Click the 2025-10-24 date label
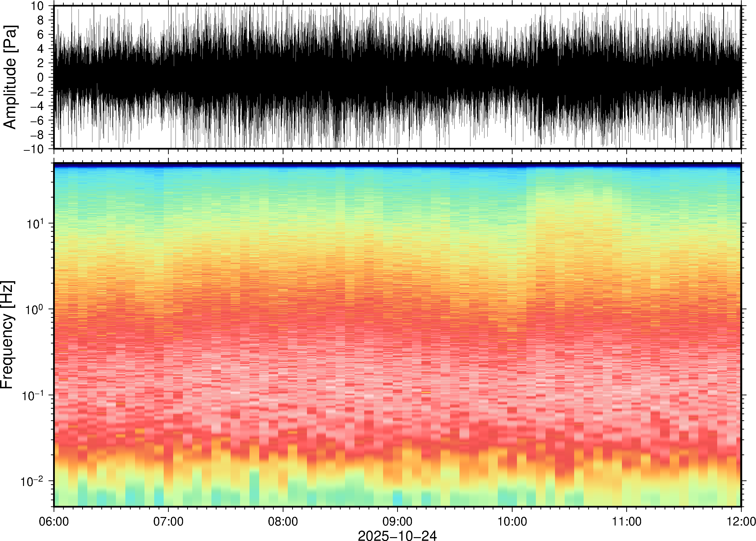 coord(397,535)
